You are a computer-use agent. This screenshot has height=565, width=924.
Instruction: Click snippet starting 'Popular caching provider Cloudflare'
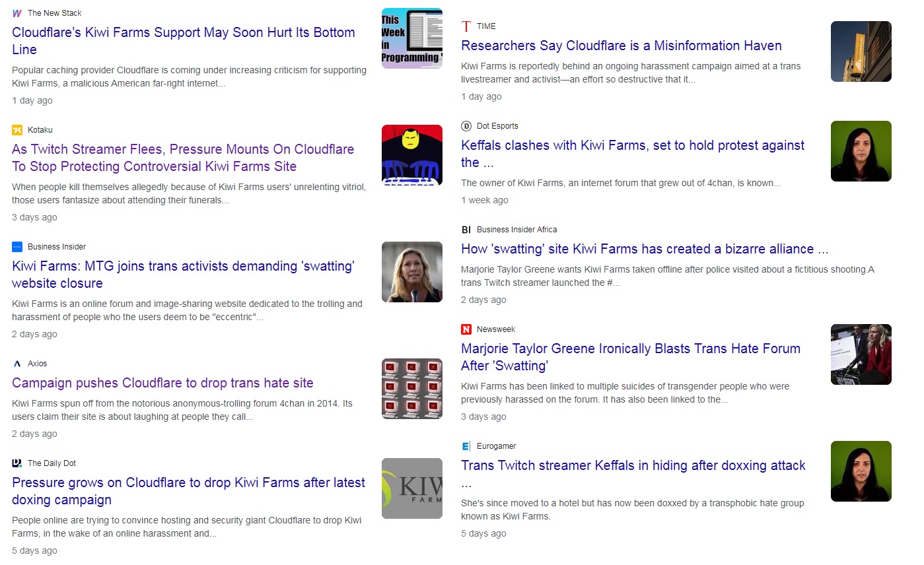[189, 77]
